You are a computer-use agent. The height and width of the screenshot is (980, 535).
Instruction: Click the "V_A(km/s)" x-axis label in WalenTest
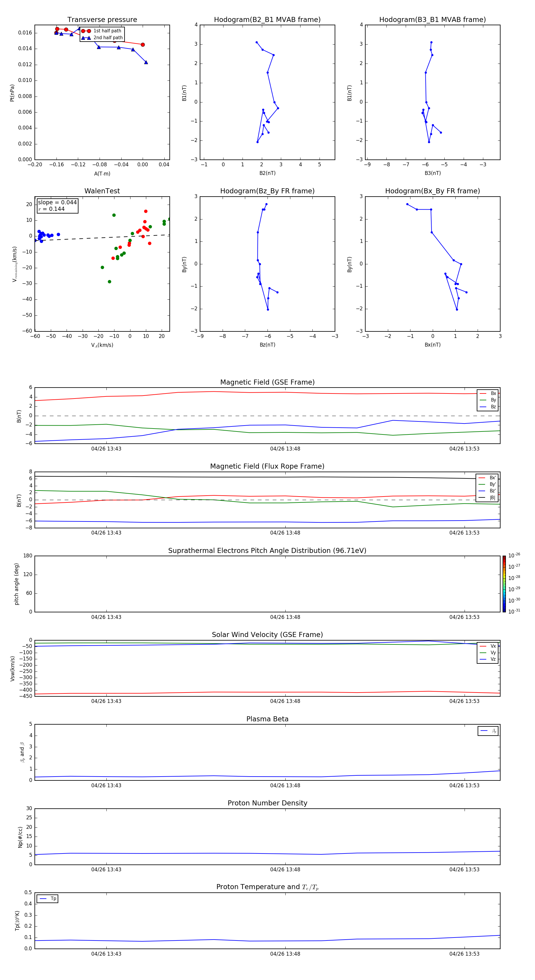(102, 345)
